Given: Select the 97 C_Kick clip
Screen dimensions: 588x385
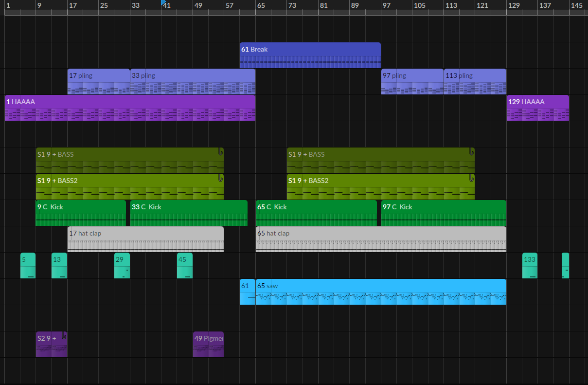Looking at the screenshot, I should pyautogui.click(x=444, y=213).
